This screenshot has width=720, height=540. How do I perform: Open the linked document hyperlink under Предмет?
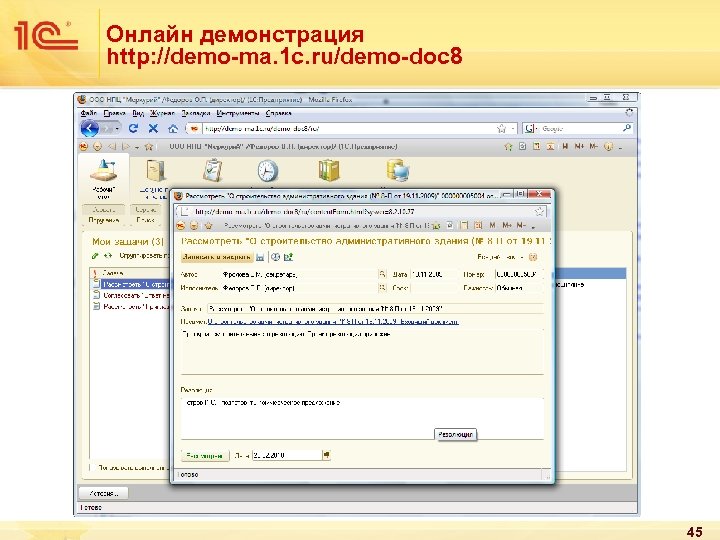(x=333, y=322)
